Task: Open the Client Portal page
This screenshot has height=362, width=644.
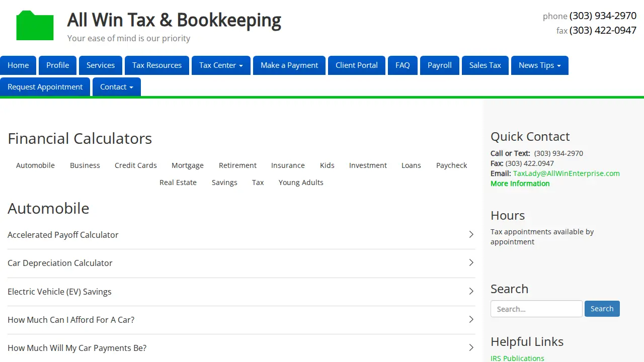Action: point(357,65)
